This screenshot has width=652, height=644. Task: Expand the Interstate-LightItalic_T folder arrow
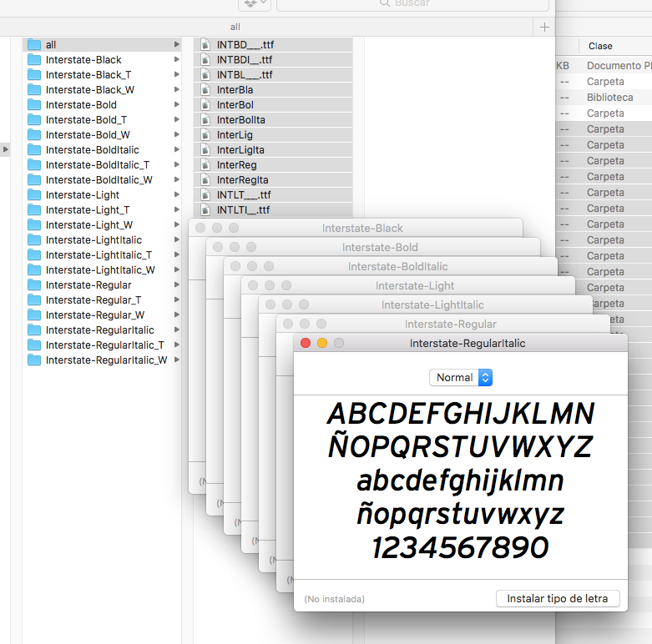click(x=177, y=254)
